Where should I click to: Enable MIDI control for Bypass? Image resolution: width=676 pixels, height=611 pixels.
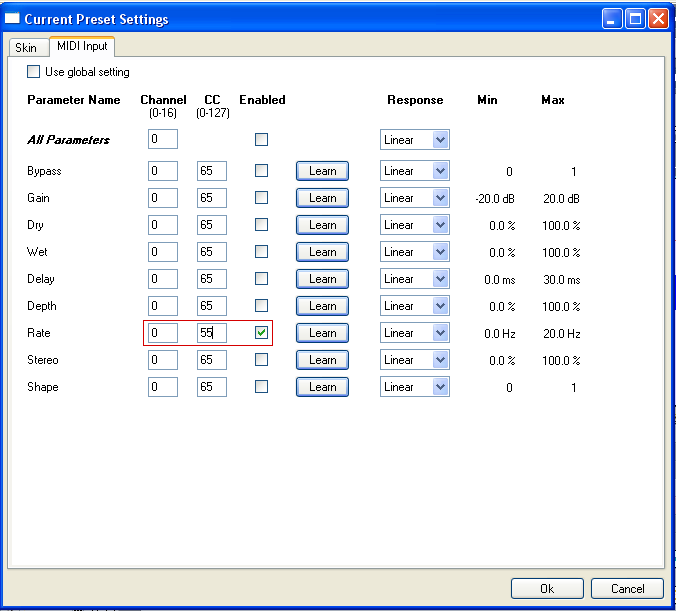click(x=261, y=171)
